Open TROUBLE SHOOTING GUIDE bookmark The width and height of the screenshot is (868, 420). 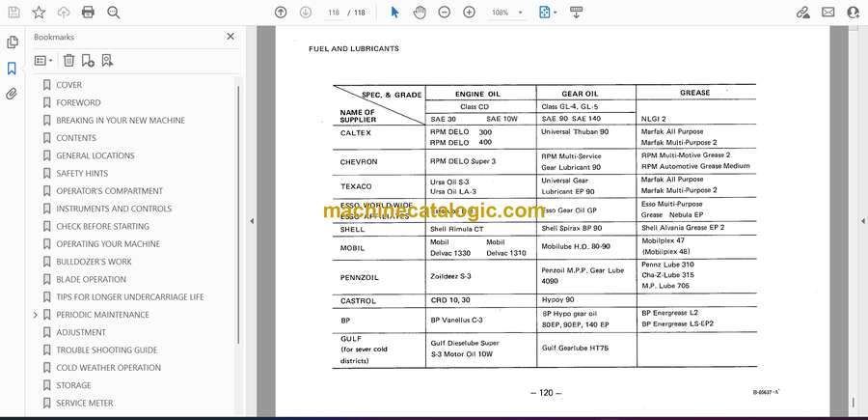pos(107,350)
